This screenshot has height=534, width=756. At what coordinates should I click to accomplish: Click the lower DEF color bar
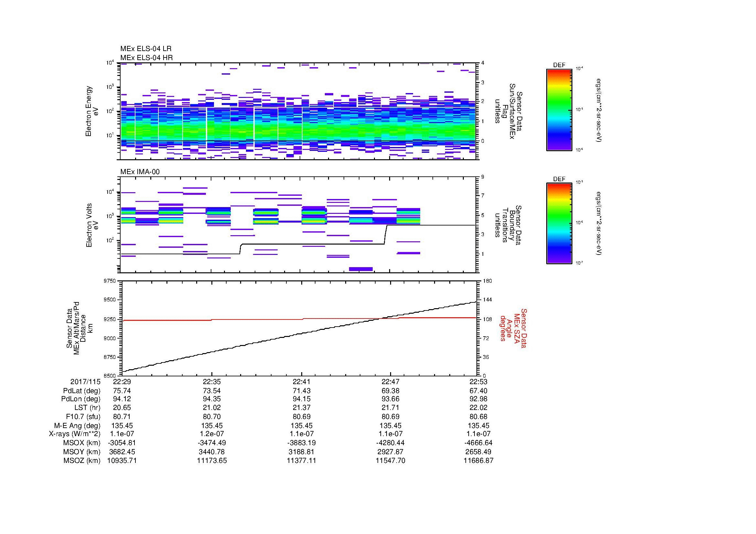point(559,224)
